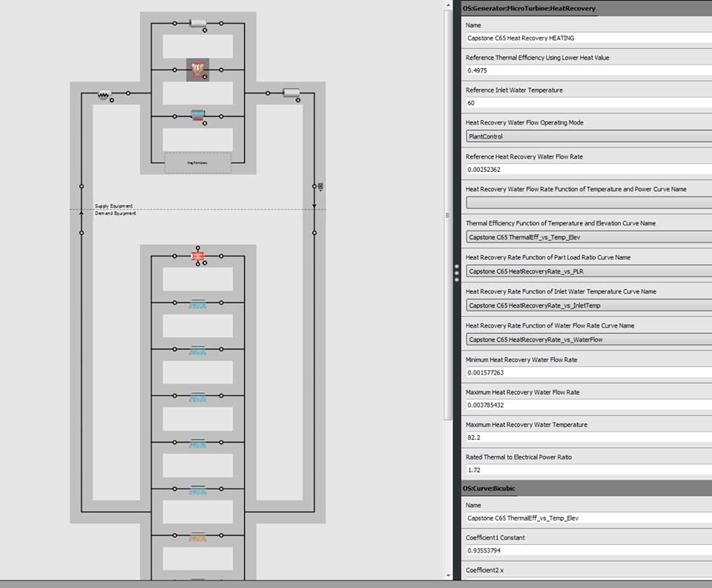Select the outlet pipe on the supply right side
The height and width of the screenshot is (588, 712).
pos(291,93)
